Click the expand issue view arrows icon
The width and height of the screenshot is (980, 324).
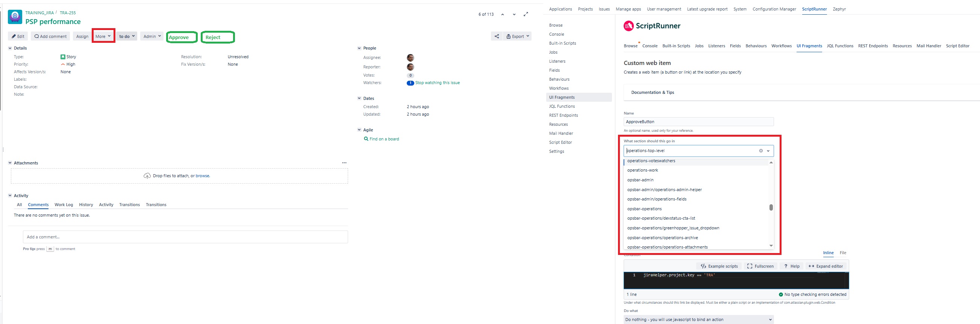click(x=526, y=14)
